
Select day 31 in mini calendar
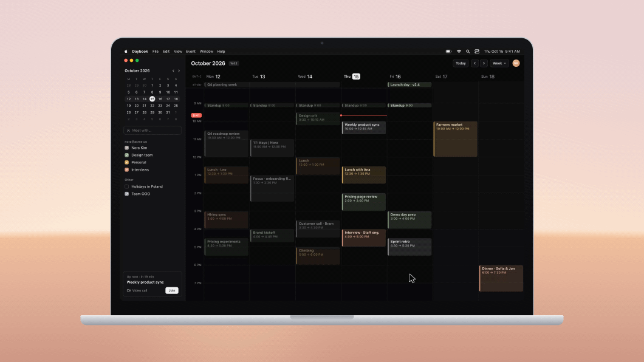[168, 112]
